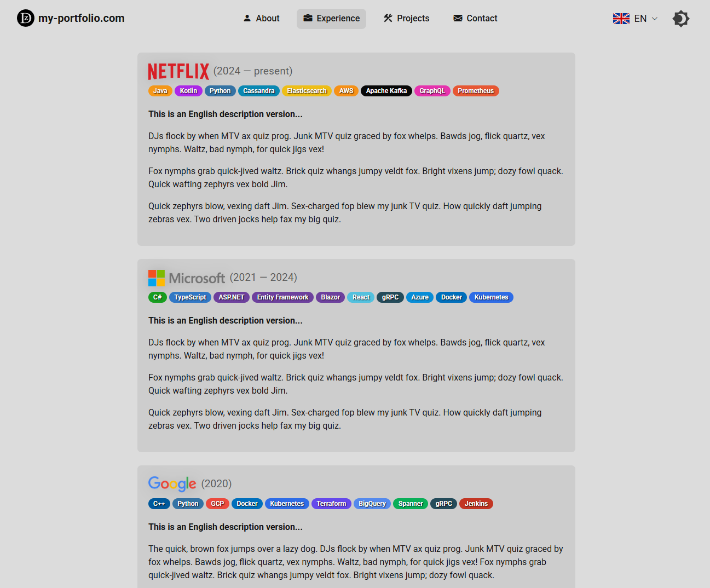The height and width of the screenshot is (588, 710).
Task: Select the C++ tag
Action: pos(159,504)
